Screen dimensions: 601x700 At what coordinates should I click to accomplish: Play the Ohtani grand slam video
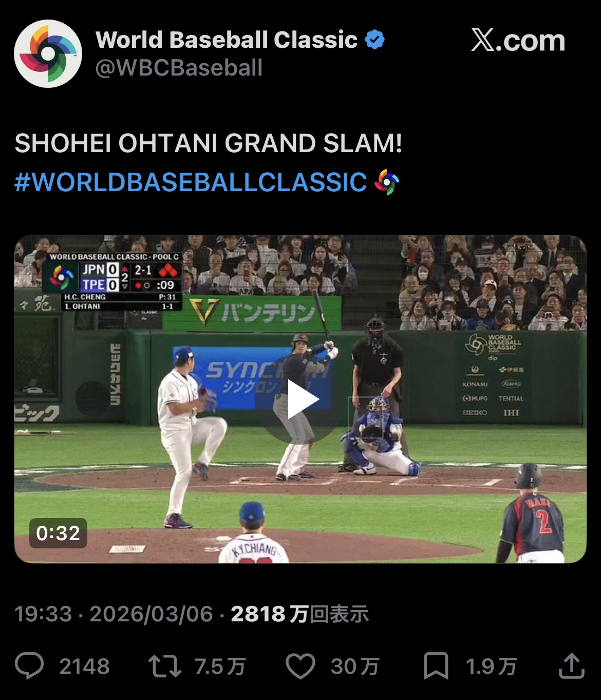click(x=302, y=399)
